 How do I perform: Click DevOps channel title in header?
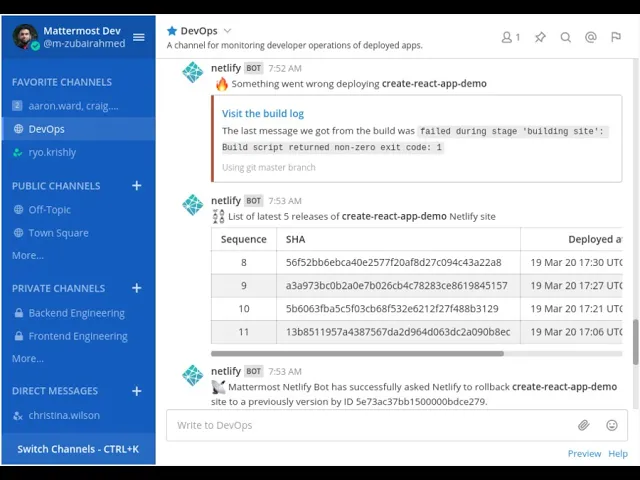(x=199, y=31)
